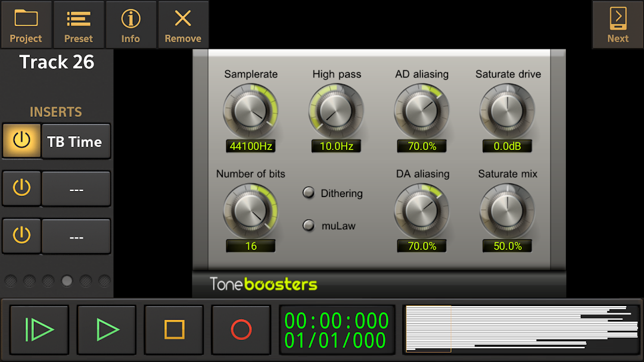Click the time counter display
Screen dimensions: 644x362
click(337, 330)
